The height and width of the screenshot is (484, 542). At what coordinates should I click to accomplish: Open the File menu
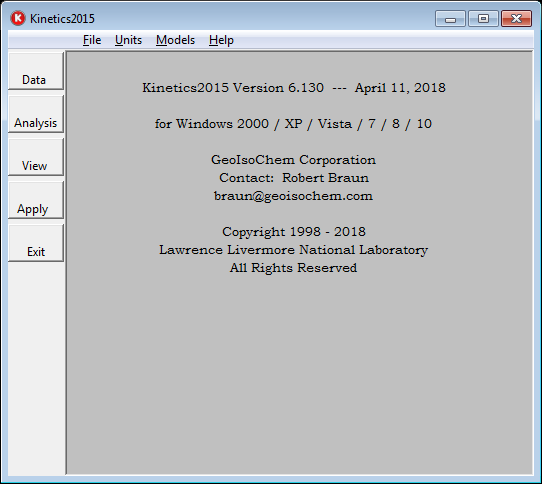[92, 40]
